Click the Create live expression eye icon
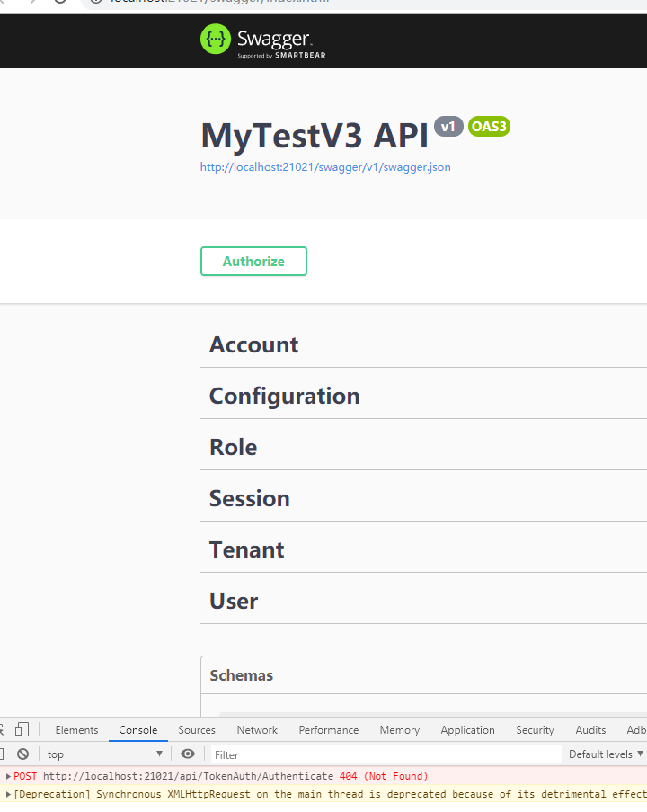This screenshot has height=812, width=647. click(188, 754)
